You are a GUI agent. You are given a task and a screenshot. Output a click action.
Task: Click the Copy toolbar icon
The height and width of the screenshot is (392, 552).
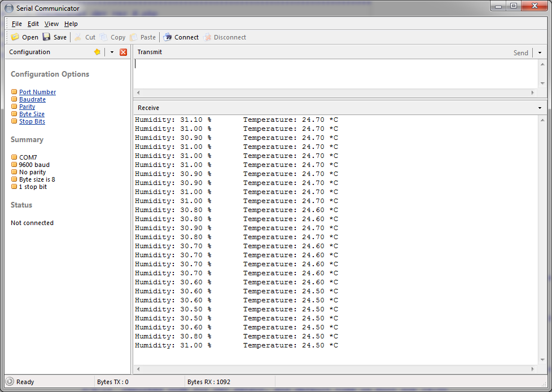click(104, 37)
